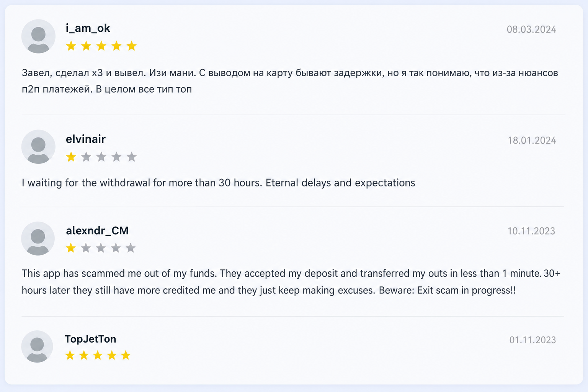Click the last gray star of elvinair's rating
The width and height of the screenshot is (588, 392).
click(x=131, y=157)
